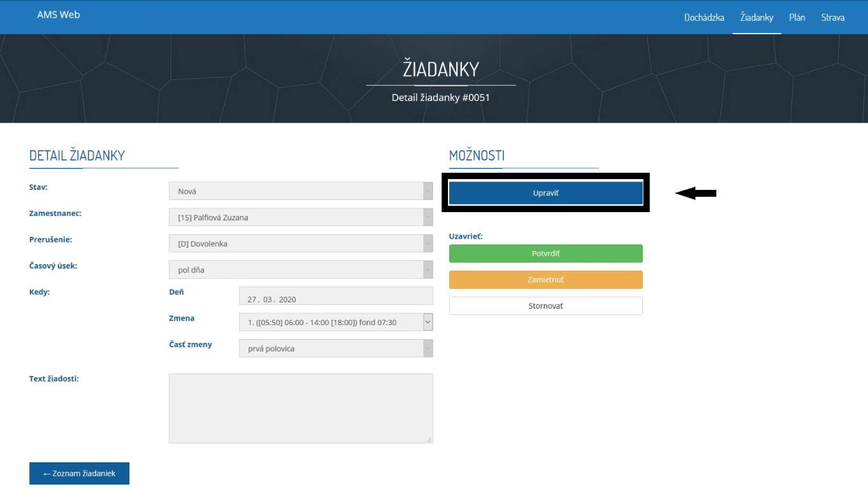Image resolution: width=868 pixels, height=489 pixels.
Task: Click the white Stornovať button
Action: tap(546, 306)
